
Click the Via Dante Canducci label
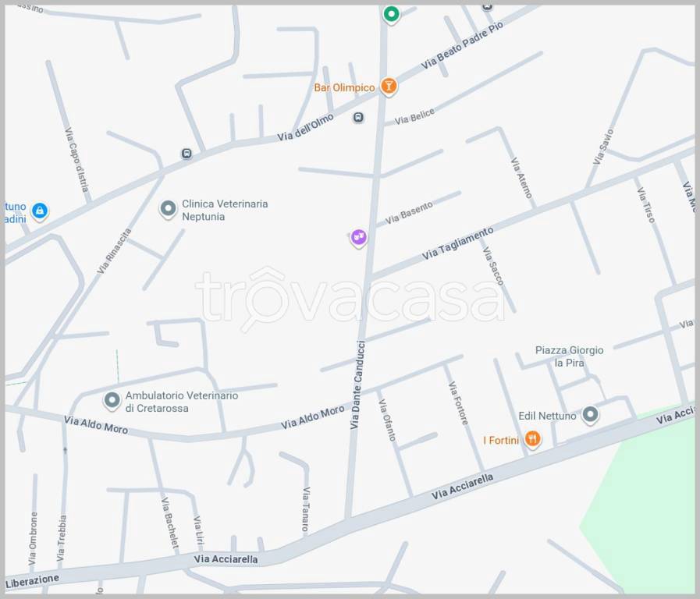[357, 385]
